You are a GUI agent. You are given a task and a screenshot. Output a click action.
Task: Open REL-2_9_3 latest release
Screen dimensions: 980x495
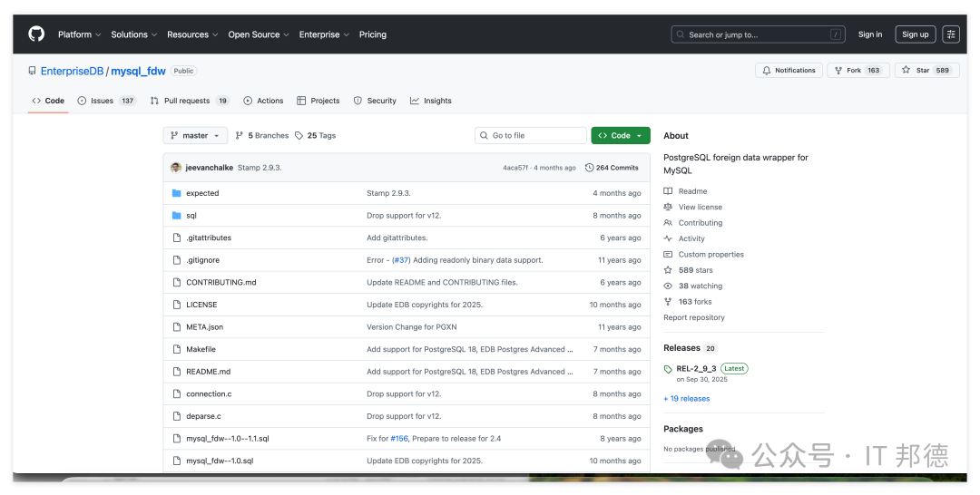[x=696, y=369]
